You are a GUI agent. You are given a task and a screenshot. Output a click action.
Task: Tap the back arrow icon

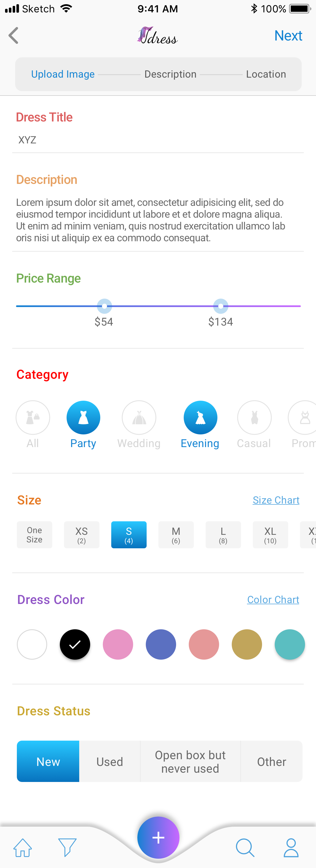(13, 36)
